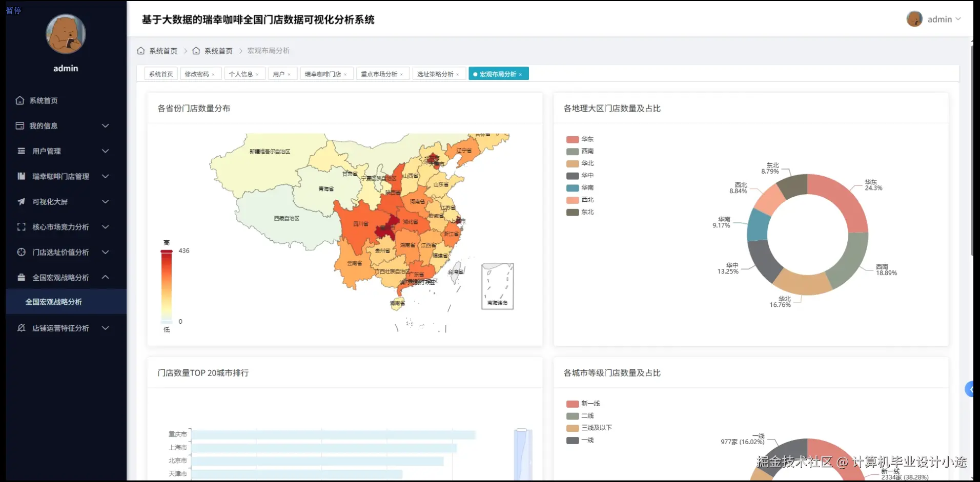Expand the 店铺运营特征分析 menu chevron
Viewport: 980px width, 482px height.
click(x=105, y=328)
